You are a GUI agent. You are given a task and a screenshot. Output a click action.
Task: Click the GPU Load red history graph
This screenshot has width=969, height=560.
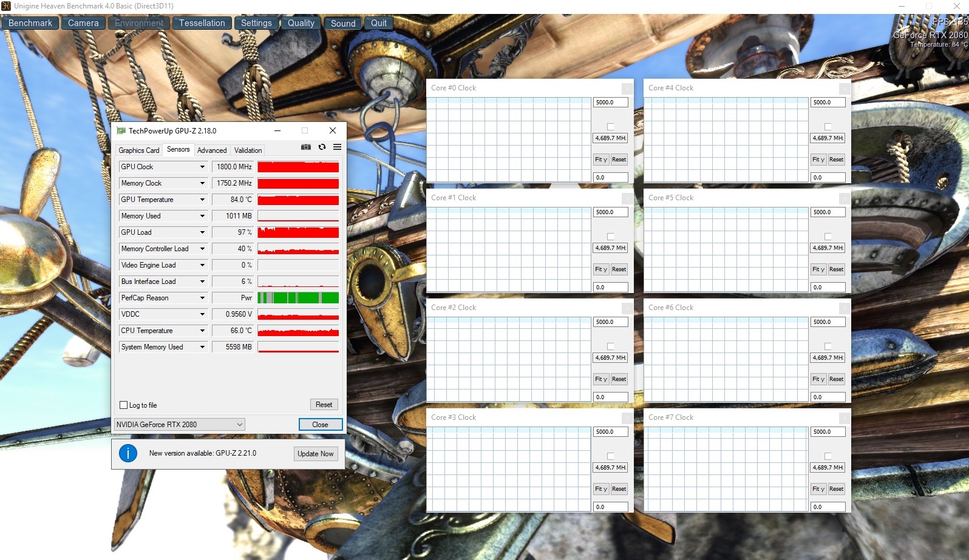(x=298, y=232)
